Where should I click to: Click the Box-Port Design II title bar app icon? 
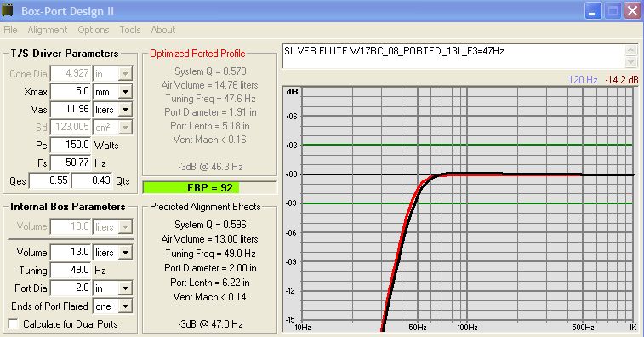pos(8,10)
